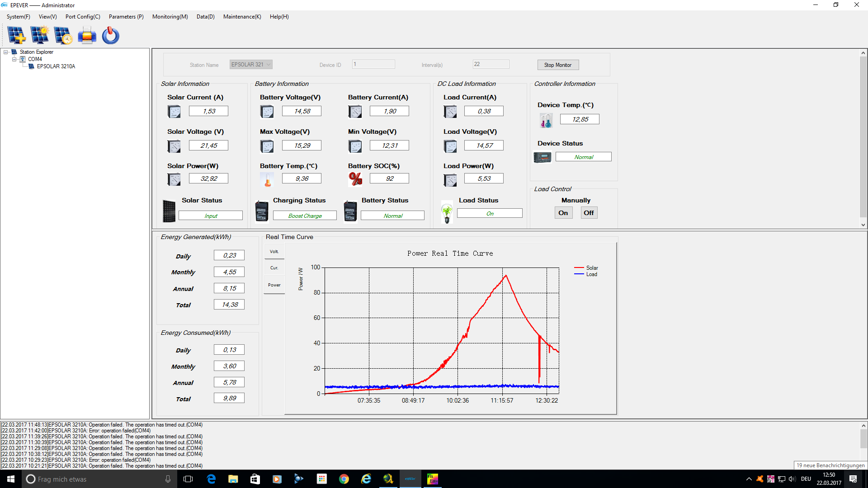This screenshot has width=868, height=488.
Task: Switch the real time curve to Volt.
Action: [x=274, y=252]
